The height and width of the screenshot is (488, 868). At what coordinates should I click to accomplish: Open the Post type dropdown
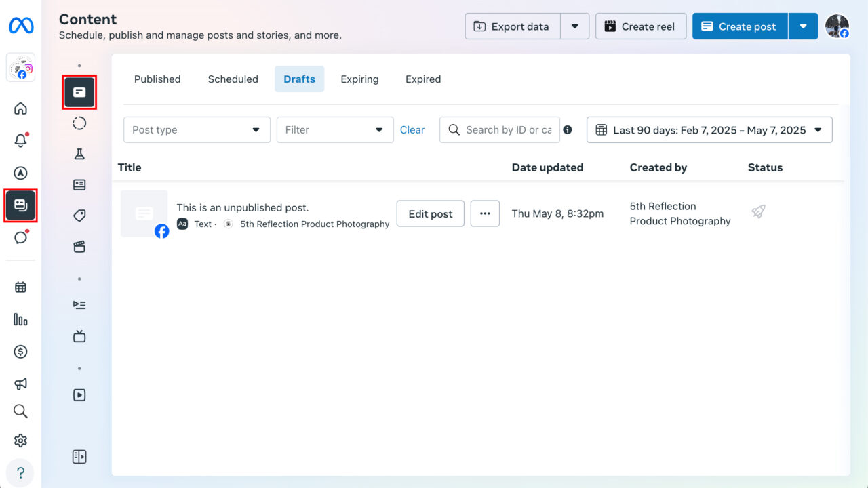(197, 129)
